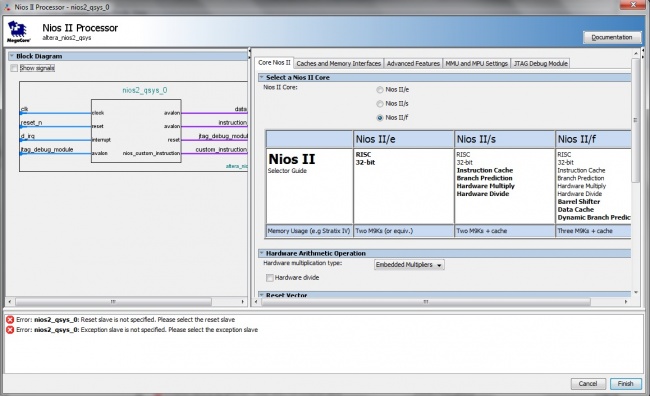Viewport: 650px width, 396px height.
Task: Enable the Show signals checkbox
Action: tap(14, 68)
